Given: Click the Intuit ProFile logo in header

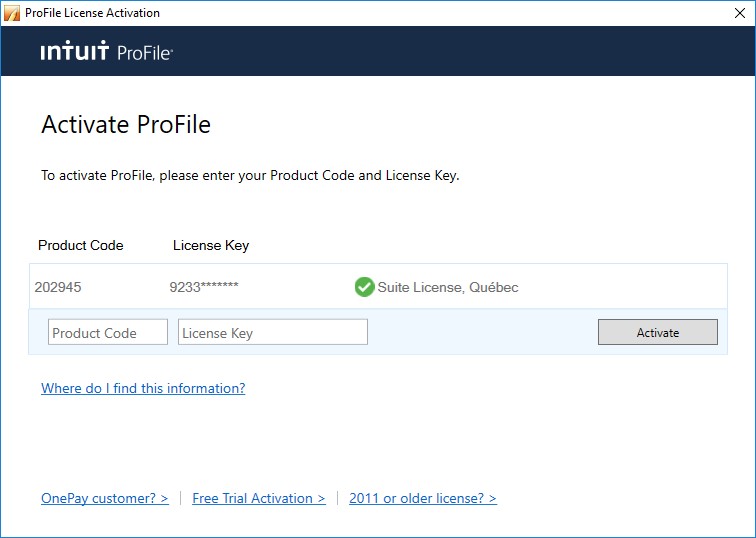Looking at the screenshot, I should pos(107,51).
